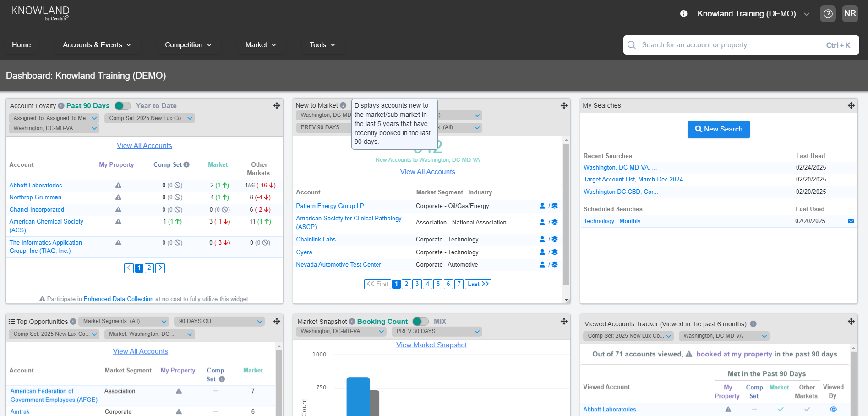Open the NR user profile avatar
The height and width of the screenshot is (416, 868).
(x=850, y=14)
